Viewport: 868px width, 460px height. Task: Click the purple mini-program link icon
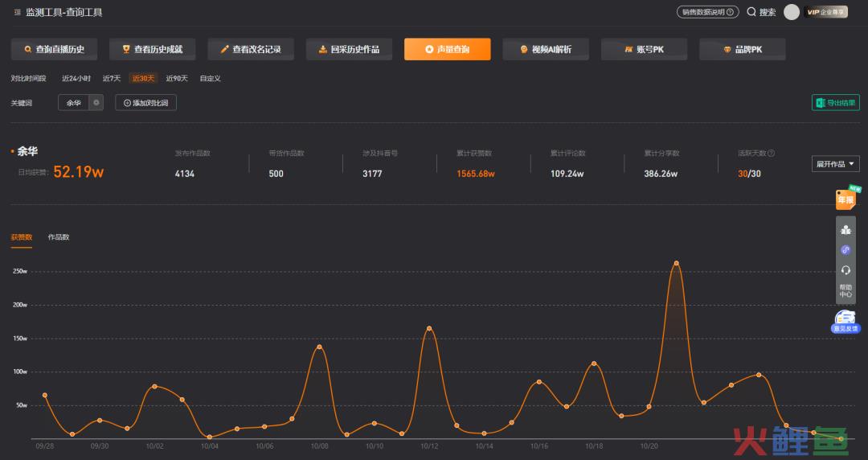tap(845, 250)
